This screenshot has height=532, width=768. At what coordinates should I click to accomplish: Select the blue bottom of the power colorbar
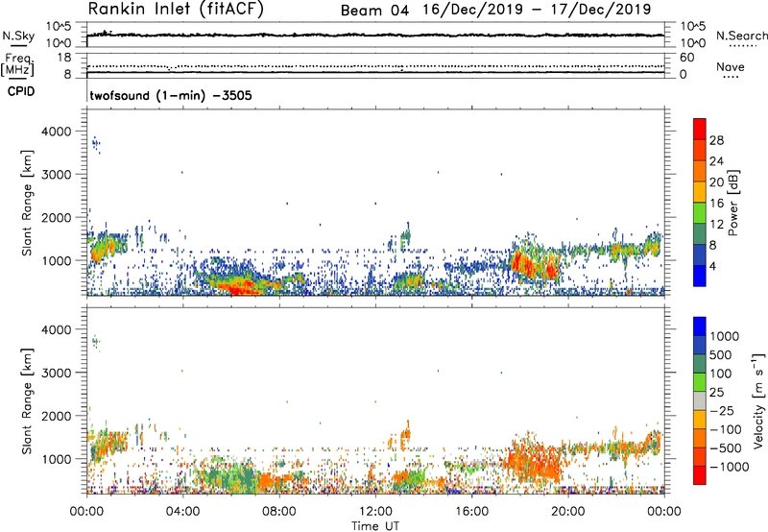point(700,277)
